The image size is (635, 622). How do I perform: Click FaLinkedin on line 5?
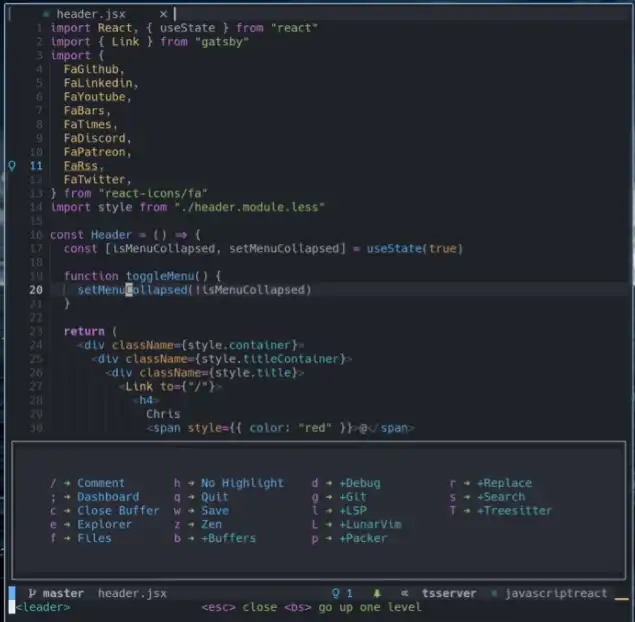98,83
